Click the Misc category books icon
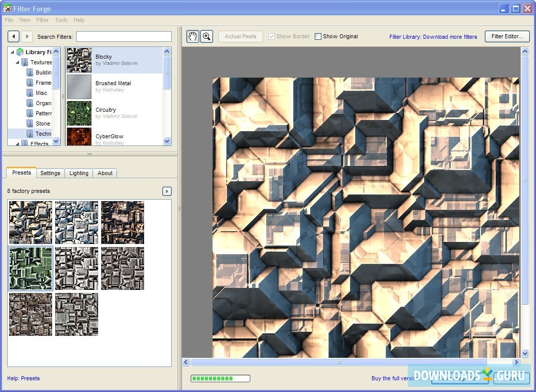The width and height of the screenshot is (536, 392). (x=30, y=93)
